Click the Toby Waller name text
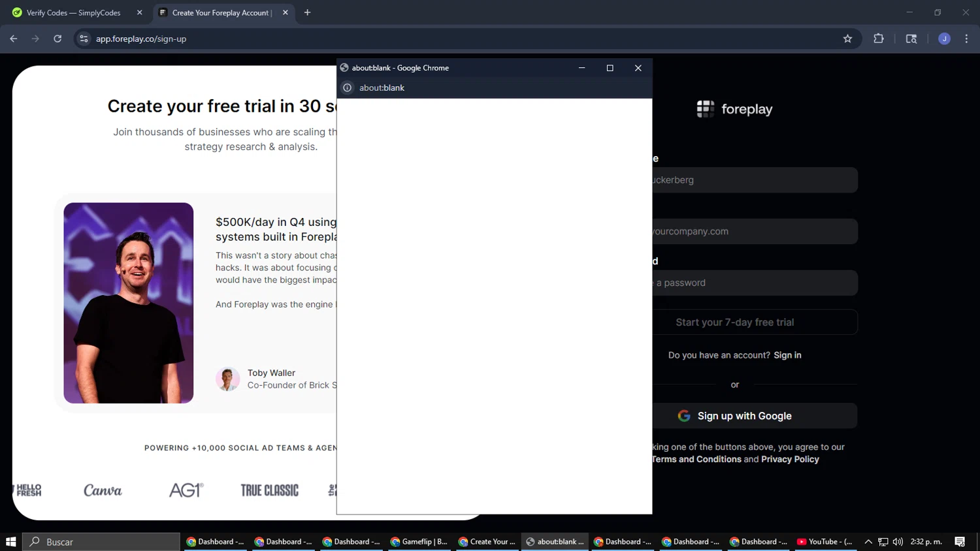 (x=271, y=373)
